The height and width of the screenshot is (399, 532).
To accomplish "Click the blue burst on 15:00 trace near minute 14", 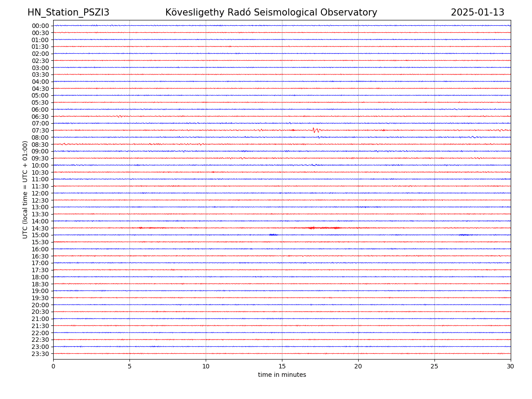I will [273, 235].
